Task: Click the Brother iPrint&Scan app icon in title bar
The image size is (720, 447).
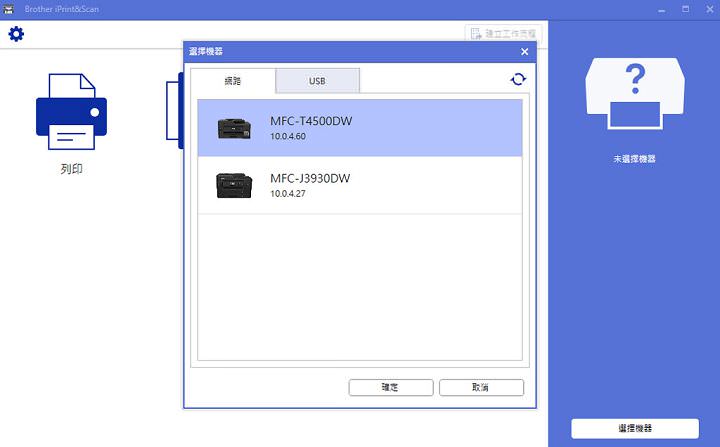Action: (x=9, y=9)
